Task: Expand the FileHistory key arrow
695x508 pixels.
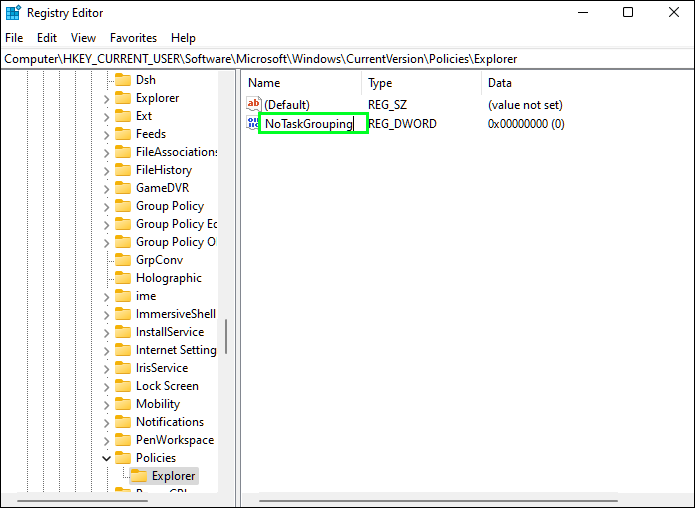Action: (x=106, y=170)
